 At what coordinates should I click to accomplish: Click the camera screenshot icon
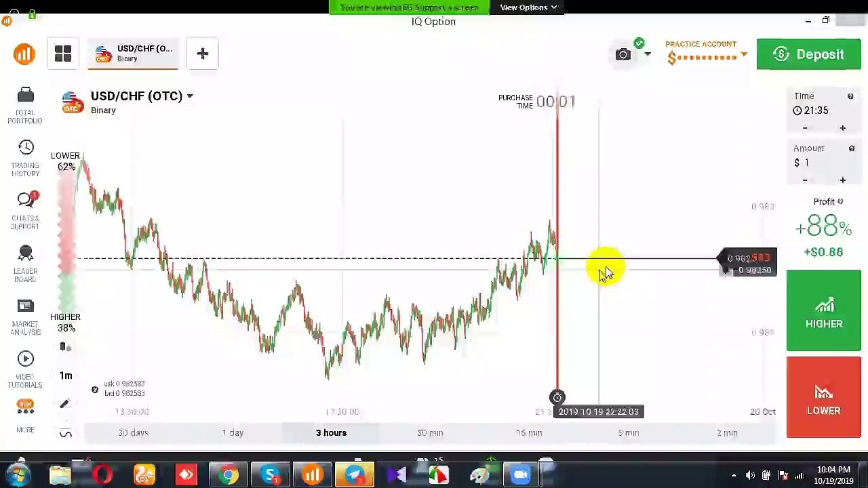(x=623, y=54)
